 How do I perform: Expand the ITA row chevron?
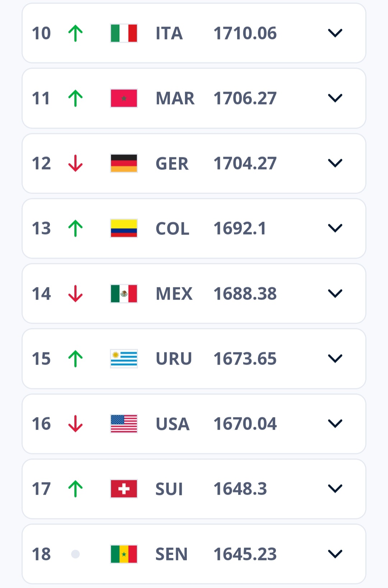335,33
